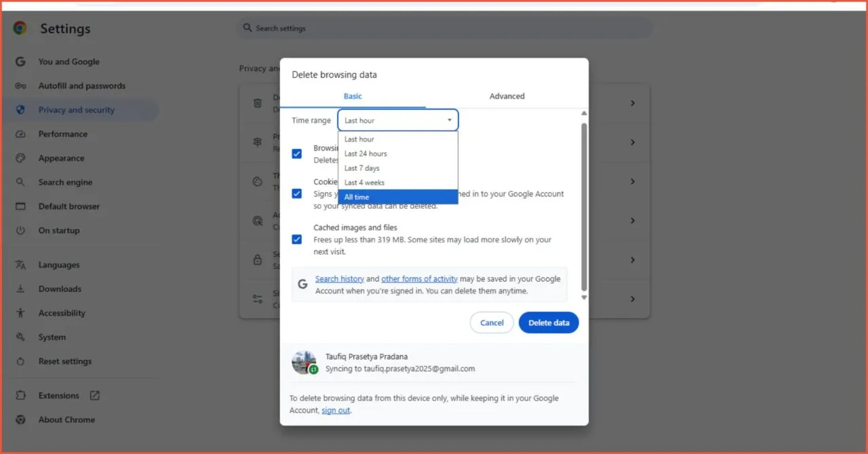Screen dimensions: 868x454
Task: Choose Last 7 days time range
Action: click(x=361, y=167)
